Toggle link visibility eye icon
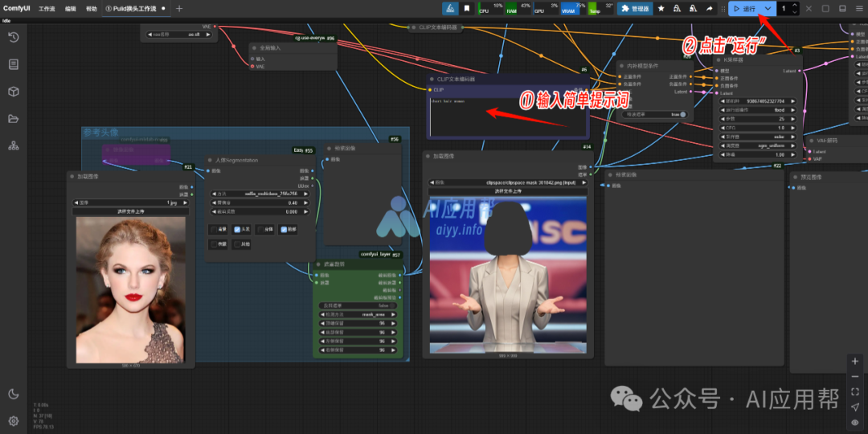The image size is (868, 434). 854,423
